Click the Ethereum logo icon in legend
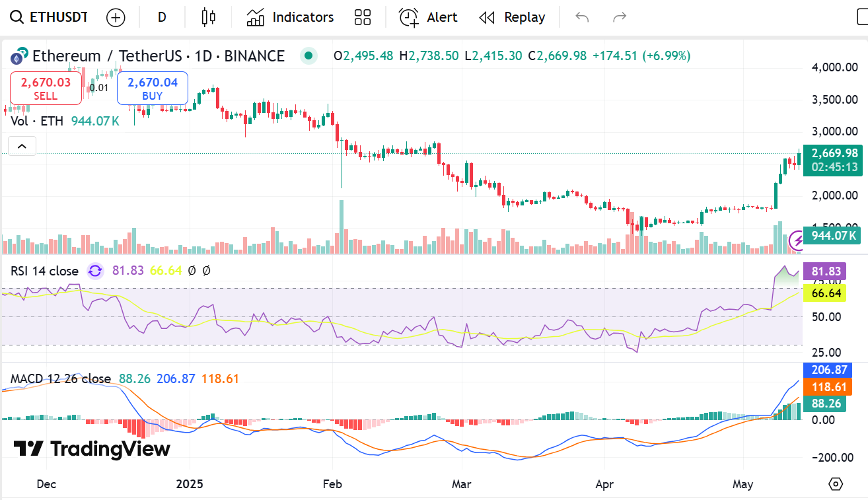Screen dimensions: 868x500 pos(19,57)
